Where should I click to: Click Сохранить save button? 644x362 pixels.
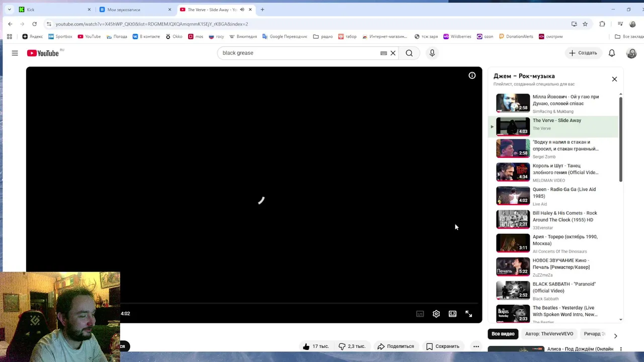[x=443, y=346]
